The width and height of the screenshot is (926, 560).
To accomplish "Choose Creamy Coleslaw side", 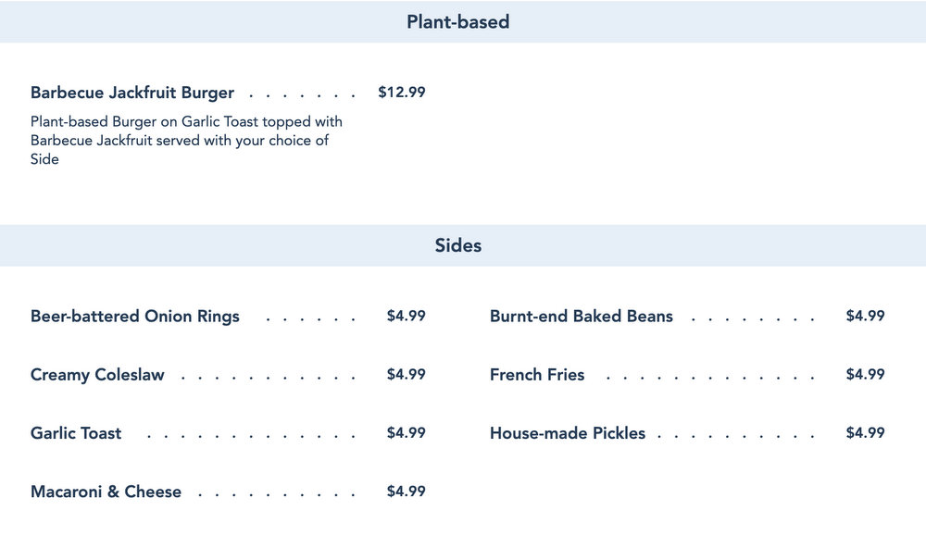I will pos(97,375).
